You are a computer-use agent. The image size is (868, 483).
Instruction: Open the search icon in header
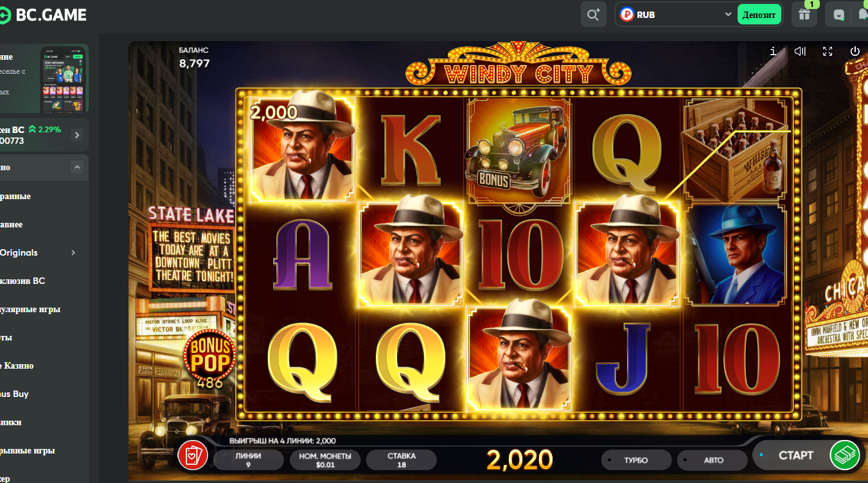[x=593, y=14]
